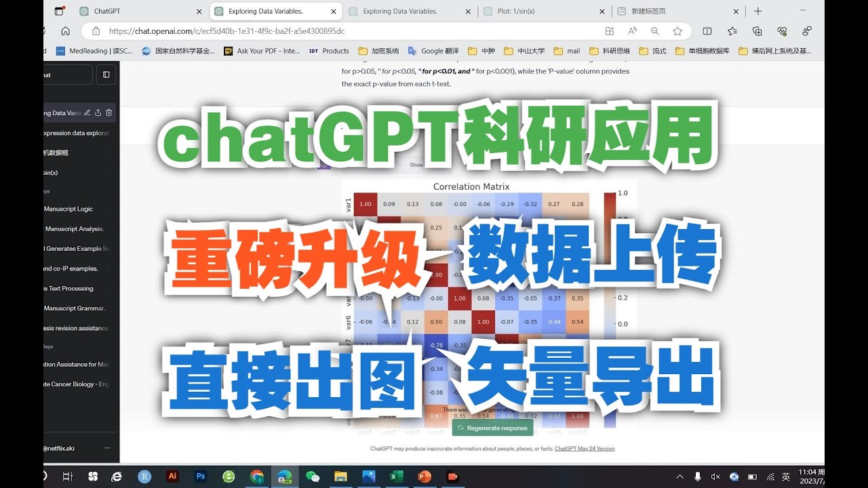Open the browser profile icon
This screenshot has height=488, width=868.
click(x=806, y=31)
